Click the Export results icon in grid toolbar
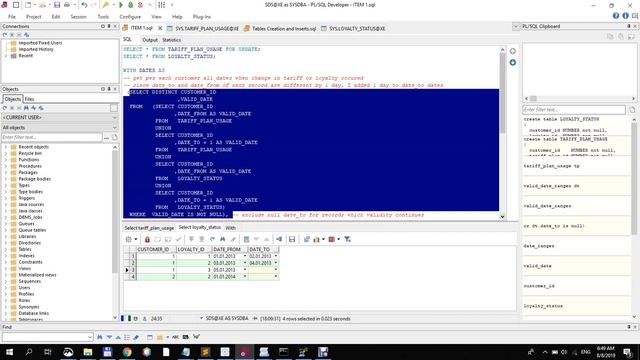The image size is (640, 360). [307, 240]
